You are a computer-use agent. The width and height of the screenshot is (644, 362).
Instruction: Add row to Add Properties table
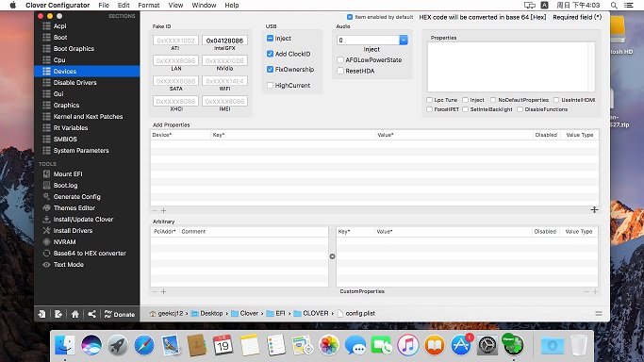[163, 210]
